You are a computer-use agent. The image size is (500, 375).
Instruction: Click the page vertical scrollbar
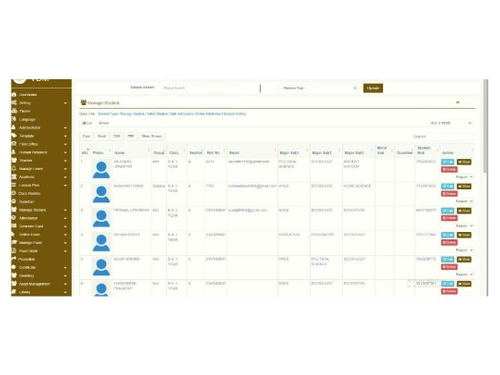(x=486, y=127)
